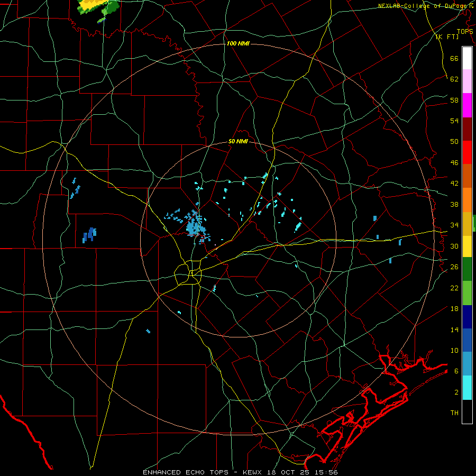Select the cyan swatch near the scale bottom

pyautogui.click(x=467, y=388)
